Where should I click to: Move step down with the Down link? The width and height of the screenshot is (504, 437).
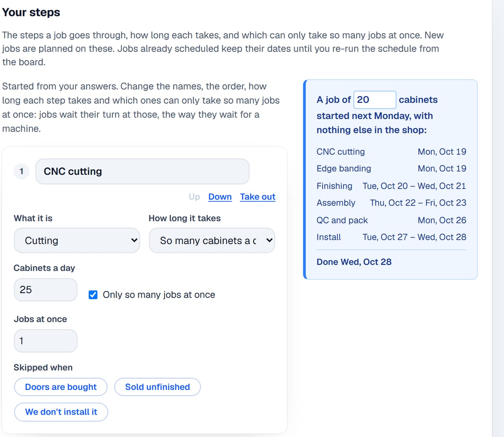point(220,197)
